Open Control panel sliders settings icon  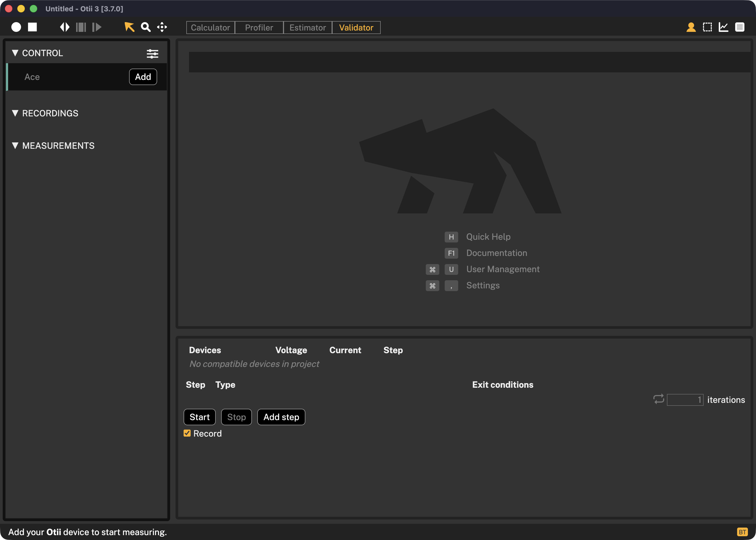coord(153,53)
